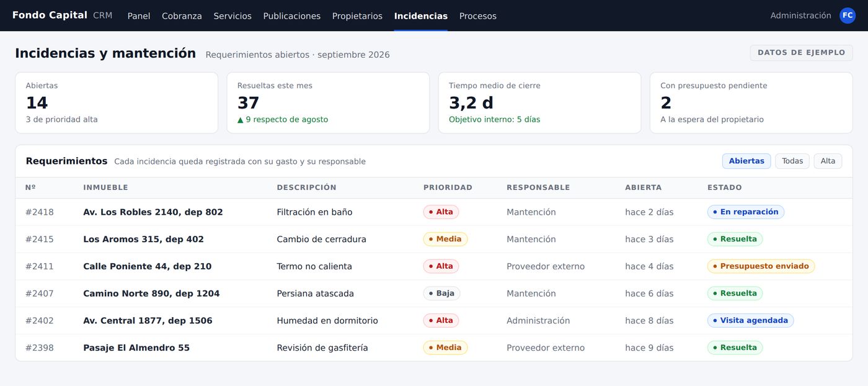Click the Cambio de cerradura description
This screenshot has width=868, height=386.
pyautogui.click(x=321, y=240)
